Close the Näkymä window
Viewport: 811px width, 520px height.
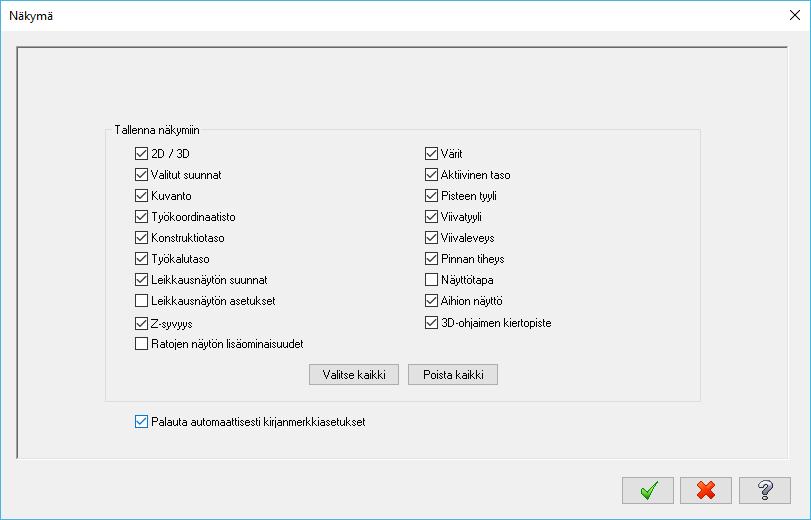point(795,16)
